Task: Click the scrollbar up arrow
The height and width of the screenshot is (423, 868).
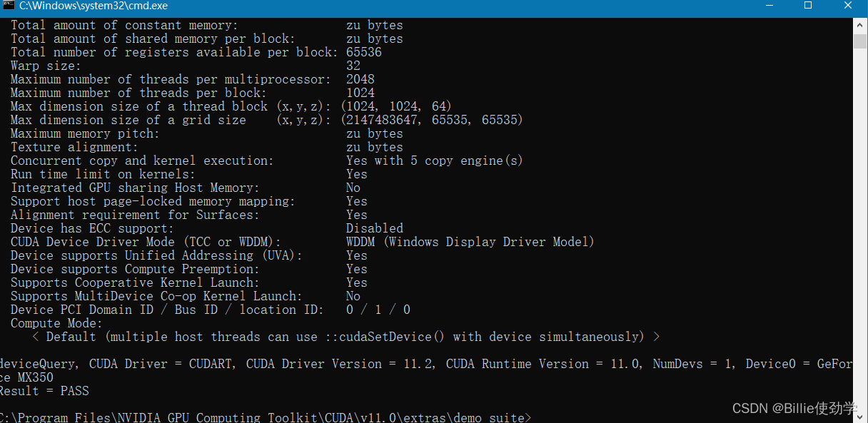Action: pos(860,24)
